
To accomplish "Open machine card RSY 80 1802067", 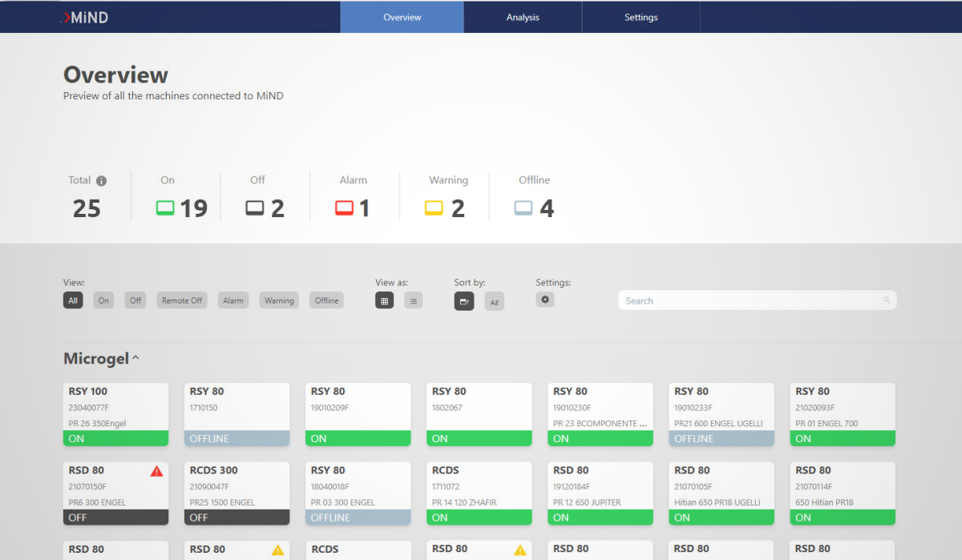I will pyautogui.click(x=479, y=414).
